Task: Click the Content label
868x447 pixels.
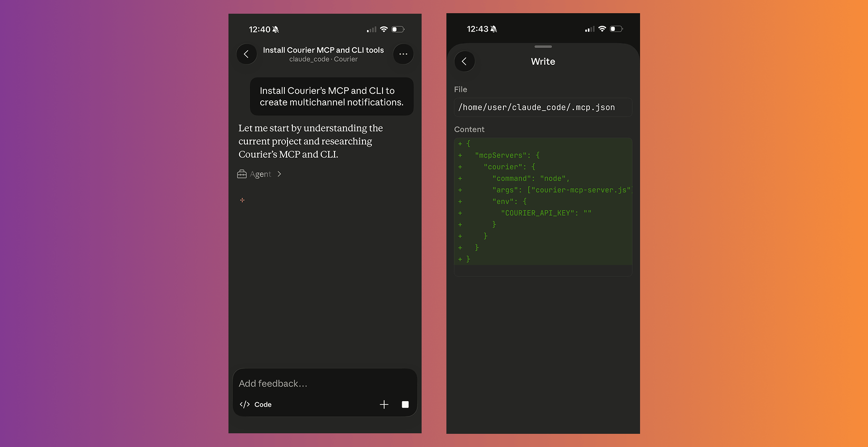Action: coord(469,130)
